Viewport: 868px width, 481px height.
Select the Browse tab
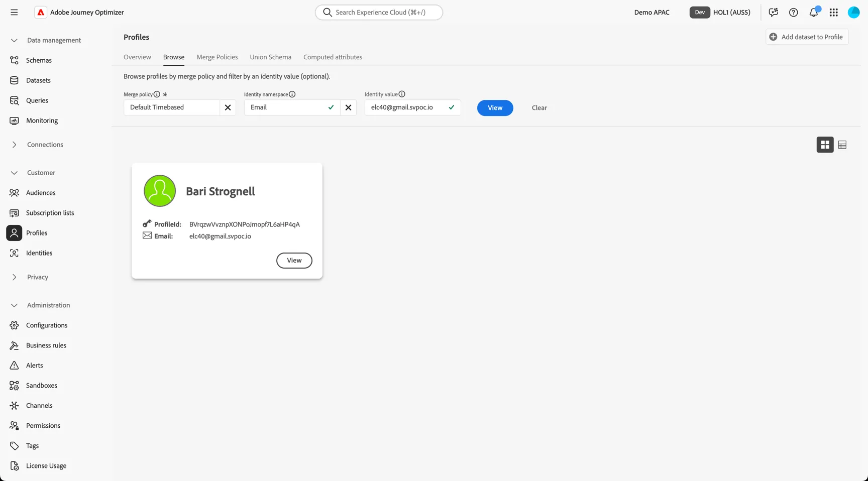click(x=174, y=57)
